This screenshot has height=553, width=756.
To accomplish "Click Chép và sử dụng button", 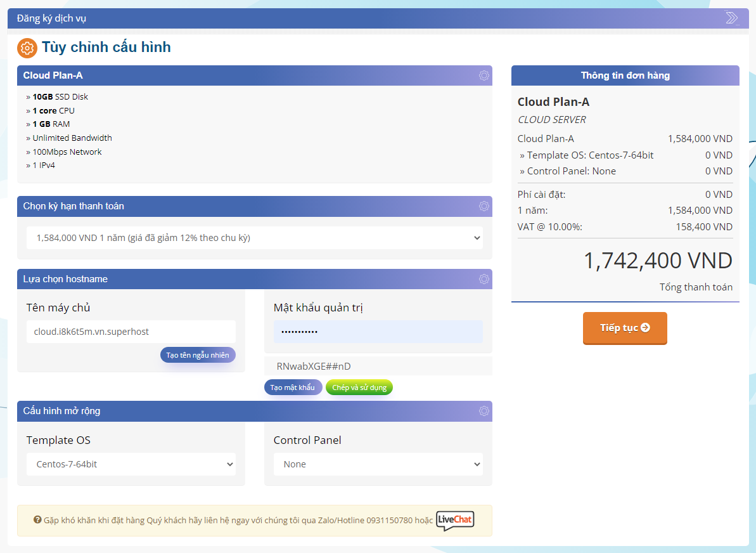I will 359,387.
